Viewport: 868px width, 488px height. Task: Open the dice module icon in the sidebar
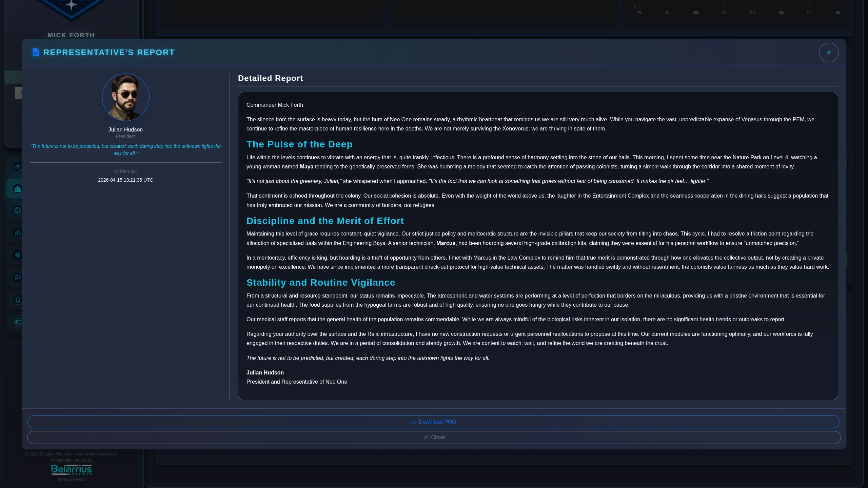tap(18, 211)
